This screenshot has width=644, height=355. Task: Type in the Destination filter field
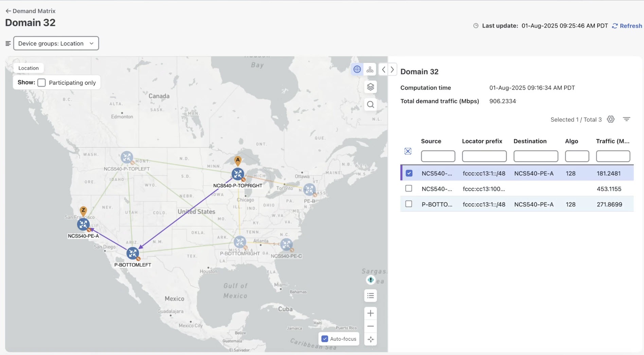coord(535,156)
